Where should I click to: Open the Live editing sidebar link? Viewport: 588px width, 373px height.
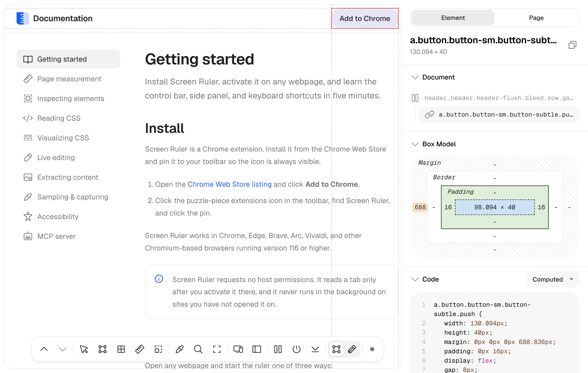click(68, 157)
